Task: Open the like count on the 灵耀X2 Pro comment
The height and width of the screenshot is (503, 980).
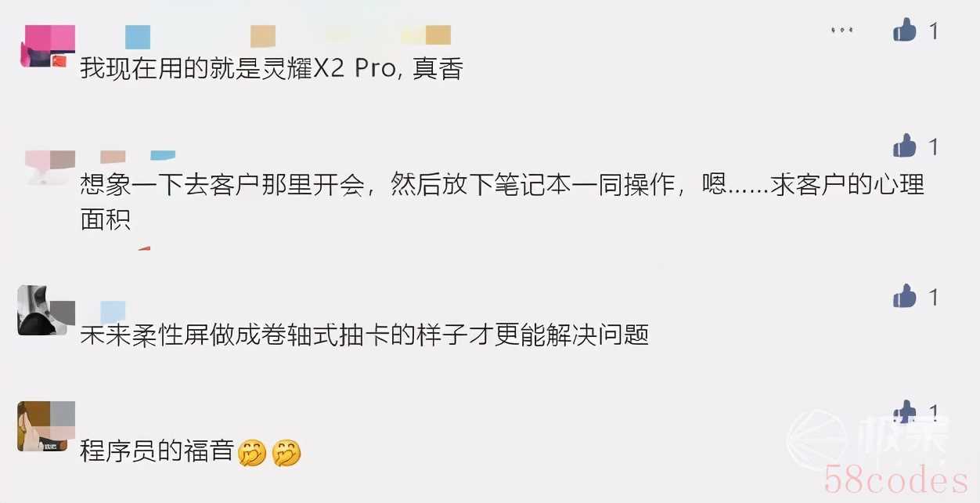Action: tap(933, 31)
